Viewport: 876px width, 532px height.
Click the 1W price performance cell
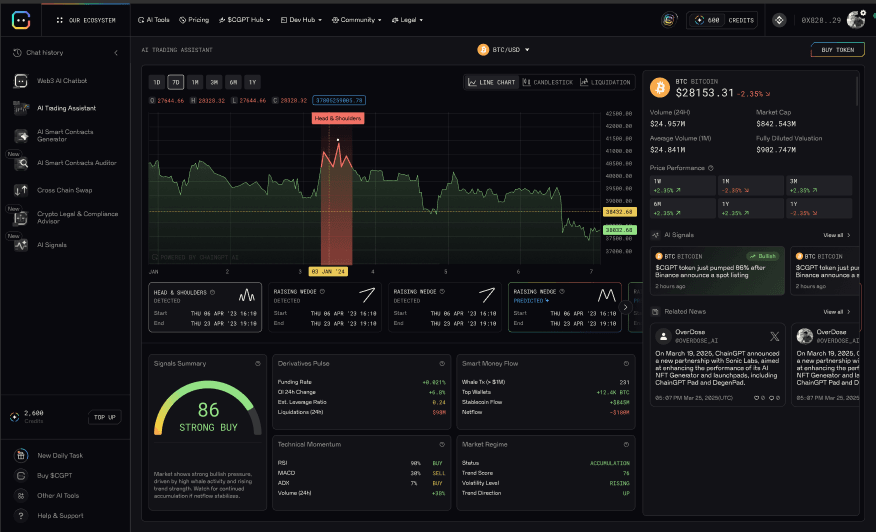[683, 186]
